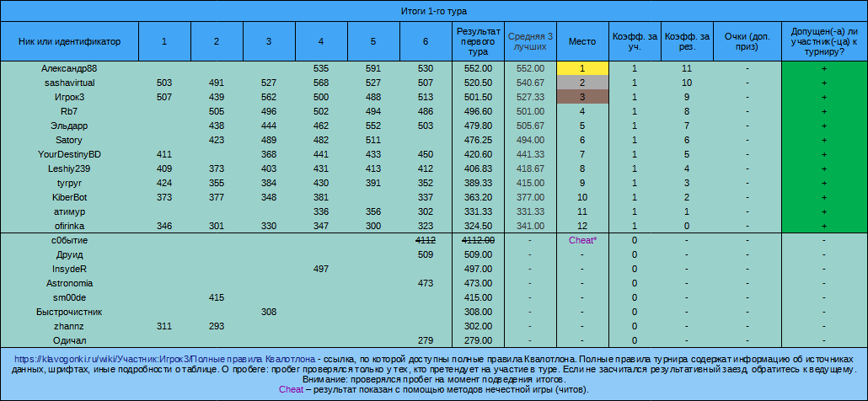This screenshot has height=401, width=868.
Task: Click the nickname 'sashavirtual'
Action: tap(70, 83)
